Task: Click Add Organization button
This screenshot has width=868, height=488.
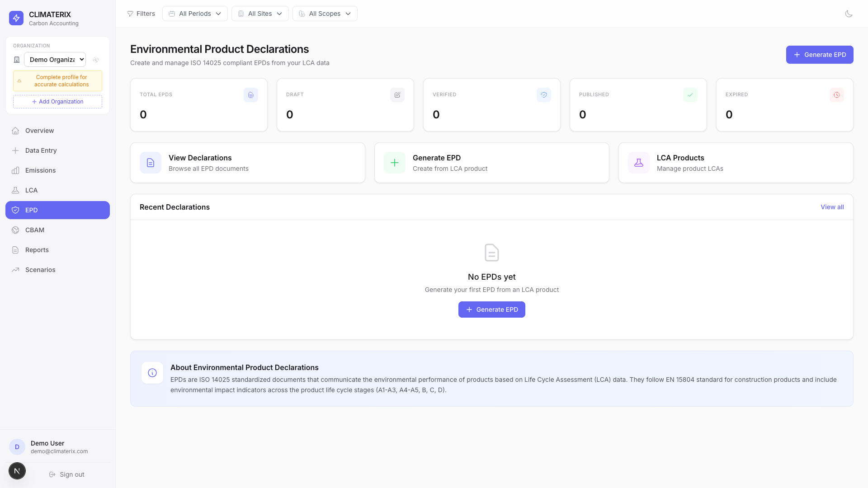Action: 57,102
